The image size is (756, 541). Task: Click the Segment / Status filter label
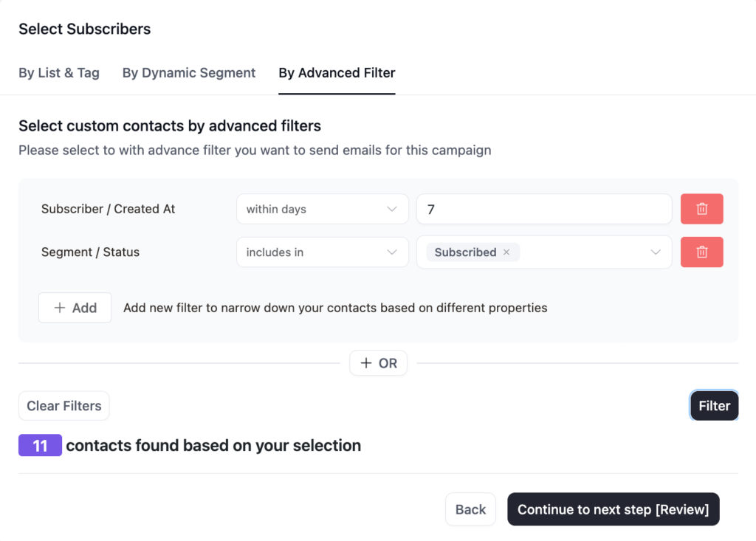point(90,252)
